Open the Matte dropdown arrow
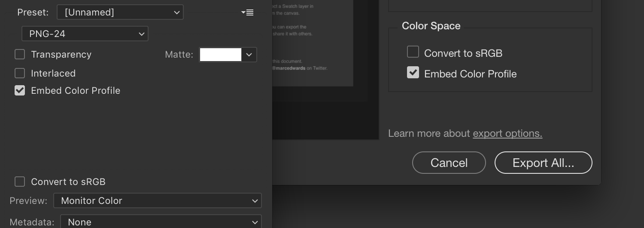This screenshot has width=644, height=228. pyautogui.click(x=249, y=55)
